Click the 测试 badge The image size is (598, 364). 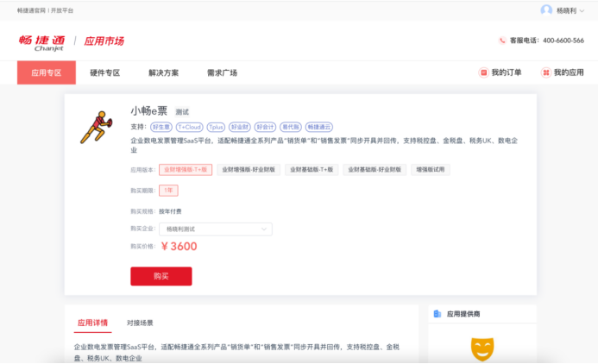tap(182, 111)
